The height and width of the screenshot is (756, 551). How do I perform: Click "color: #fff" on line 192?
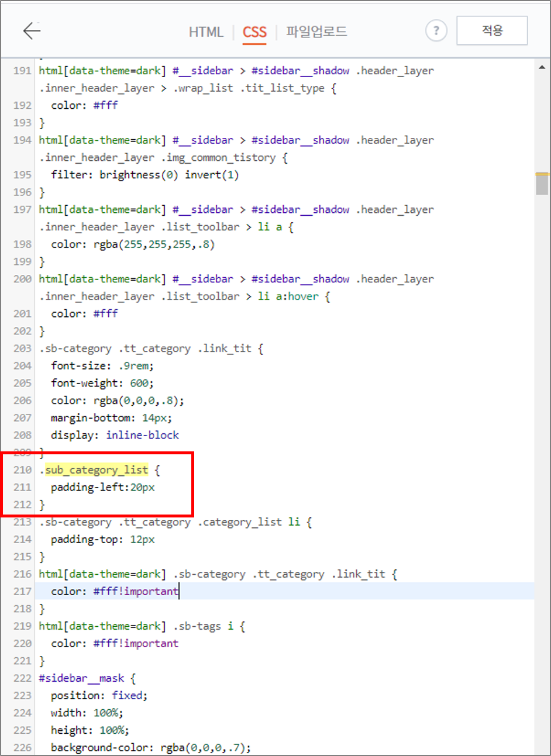(x=84, y=105)
